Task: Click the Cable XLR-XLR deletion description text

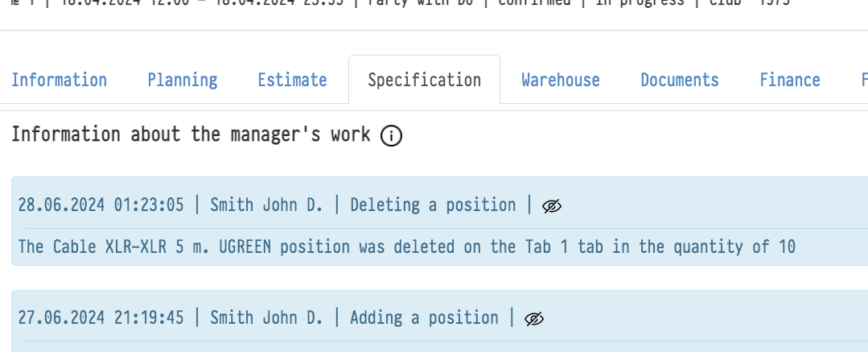Action: click(x=406, y=246)
